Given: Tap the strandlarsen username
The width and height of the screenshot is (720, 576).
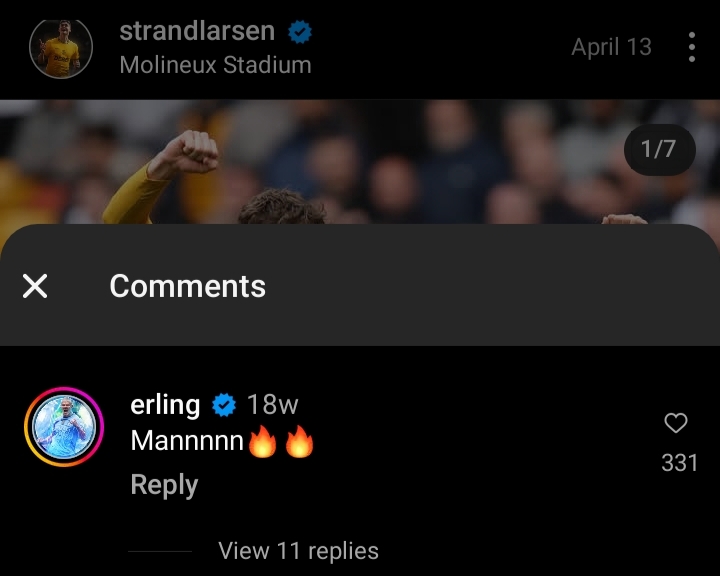Looking at the screenshot, I should click(197, 31).
